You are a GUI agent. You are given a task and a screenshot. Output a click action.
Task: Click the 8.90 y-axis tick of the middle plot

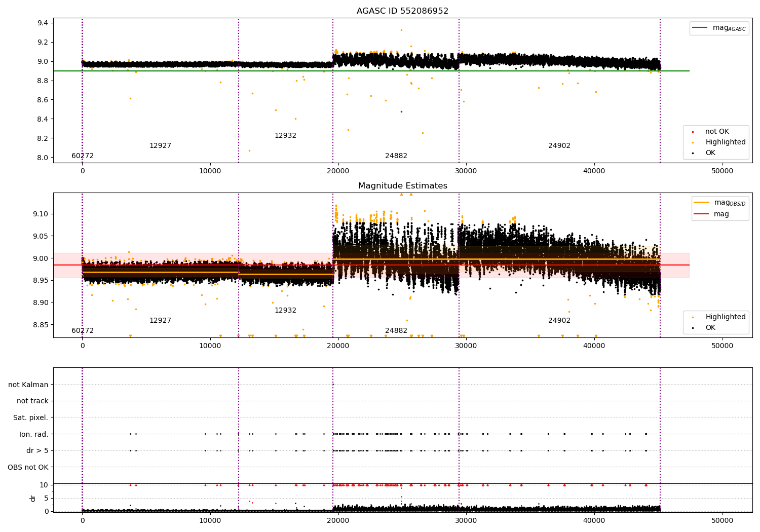[x=41, y=303]
